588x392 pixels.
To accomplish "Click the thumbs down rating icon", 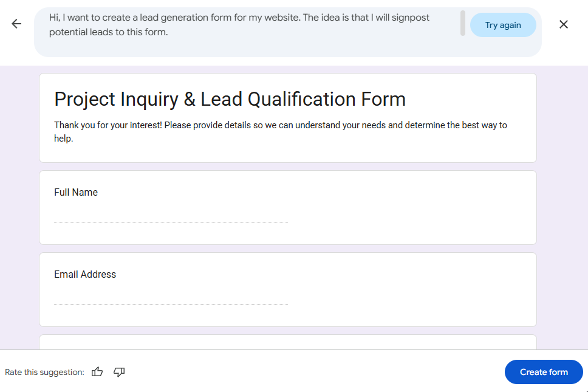I will pyautogui.click(x=119, y=371).
